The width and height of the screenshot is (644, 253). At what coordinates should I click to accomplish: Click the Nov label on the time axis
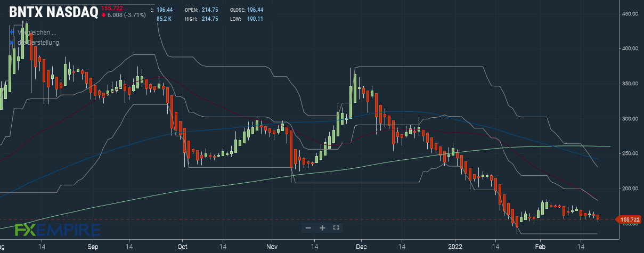(272, 247)
